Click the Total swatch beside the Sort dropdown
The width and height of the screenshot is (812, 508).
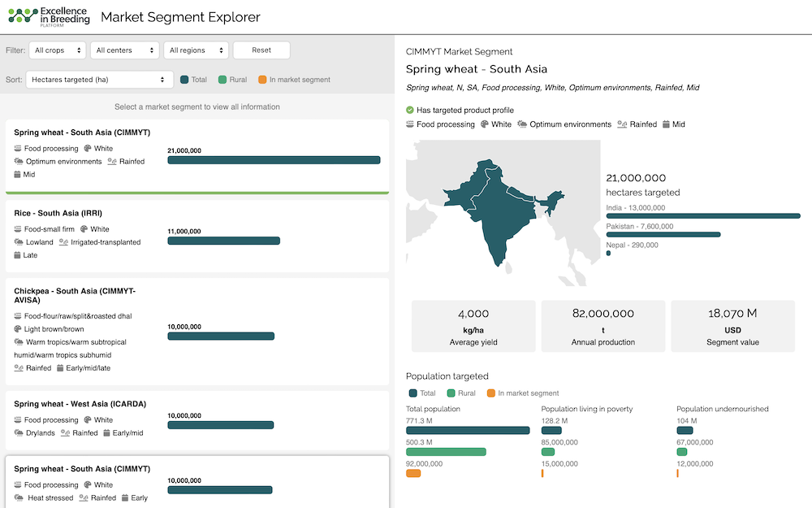tap(184, 80)
